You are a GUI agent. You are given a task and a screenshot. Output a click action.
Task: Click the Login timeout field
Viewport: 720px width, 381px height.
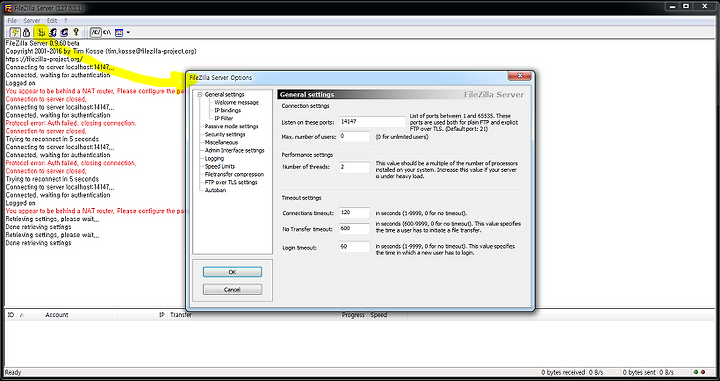[x=354, y=247]
